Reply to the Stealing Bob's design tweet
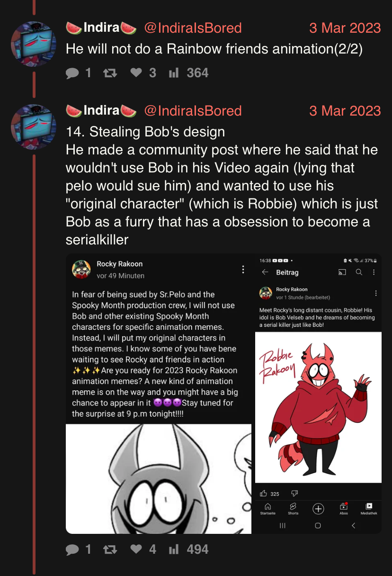Viewport: 392px width, 576px height. [72, 549]
